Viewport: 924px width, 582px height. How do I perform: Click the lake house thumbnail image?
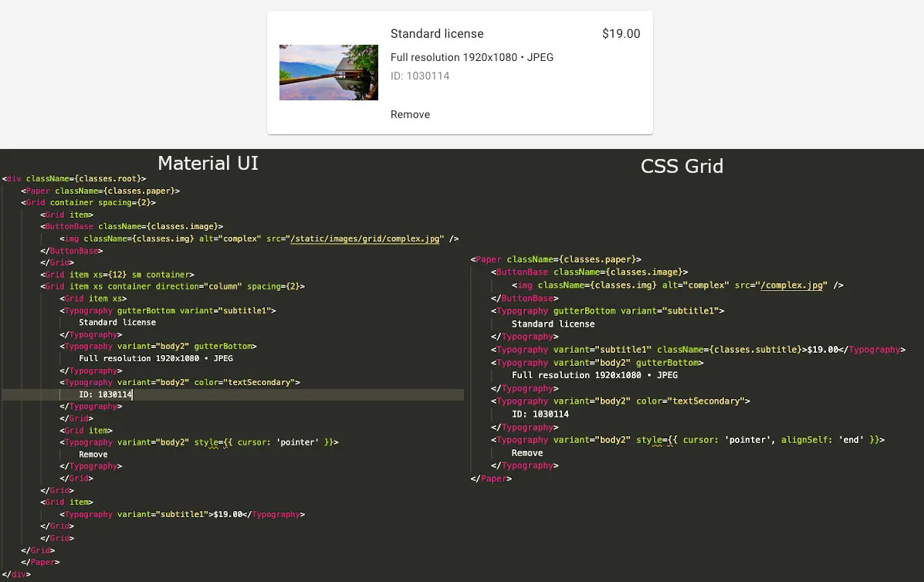tap(328, 73)
